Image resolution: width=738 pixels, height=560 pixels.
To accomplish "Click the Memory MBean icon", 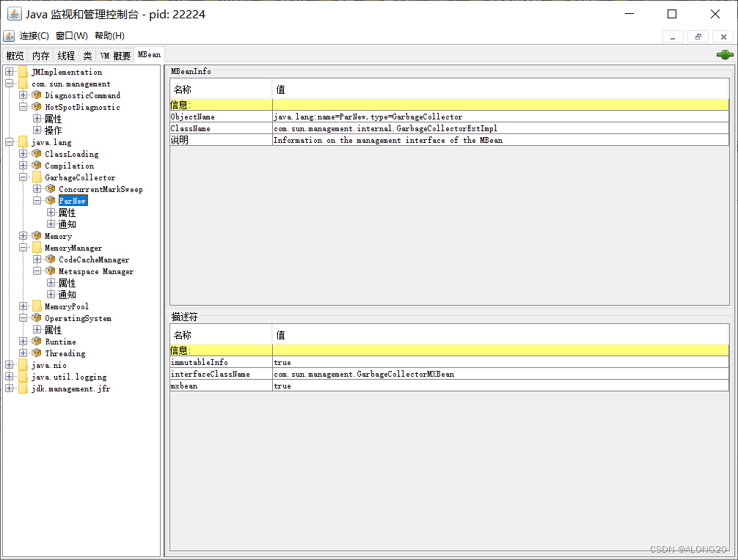I will [x=37, y=236].
